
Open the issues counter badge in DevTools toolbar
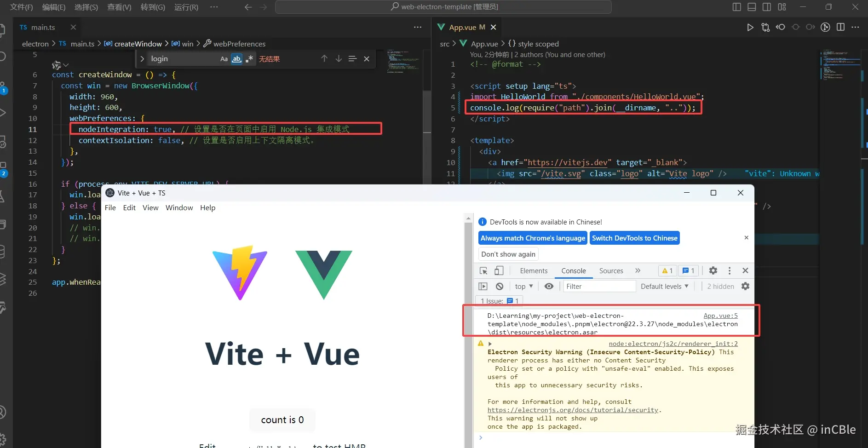tap(689, 271)
